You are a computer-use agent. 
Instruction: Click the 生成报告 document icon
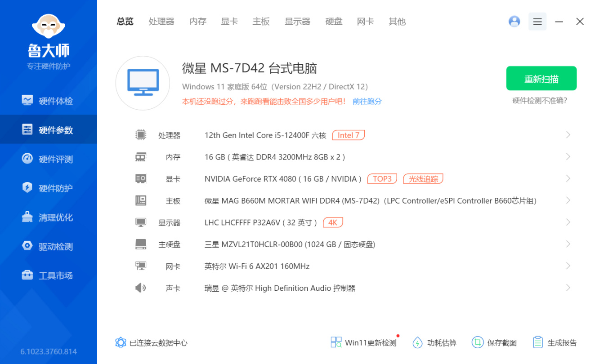click(537, 343)
